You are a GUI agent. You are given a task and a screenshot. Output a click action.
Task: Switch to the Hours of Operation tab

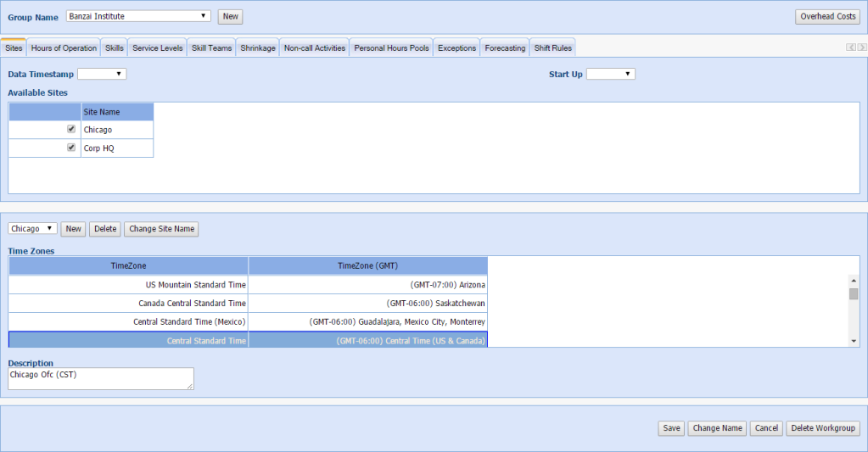[x=64, y=48]
